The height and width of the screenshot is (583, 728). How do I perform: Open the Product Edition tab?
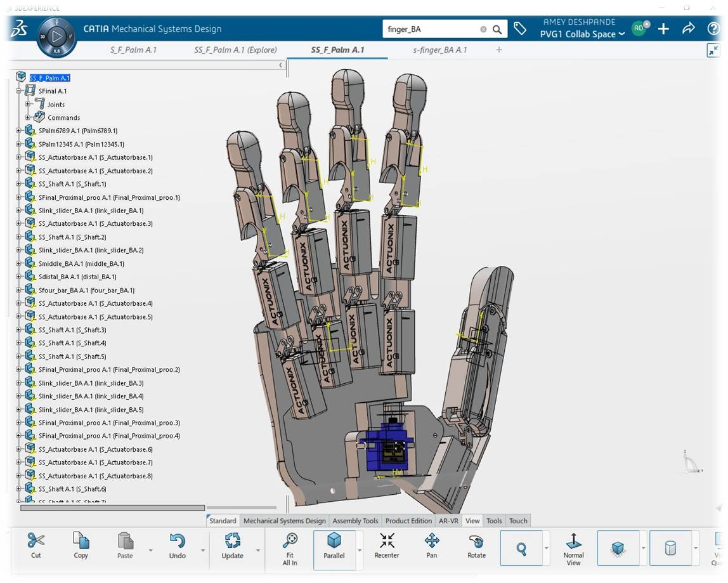pos(408,521)
